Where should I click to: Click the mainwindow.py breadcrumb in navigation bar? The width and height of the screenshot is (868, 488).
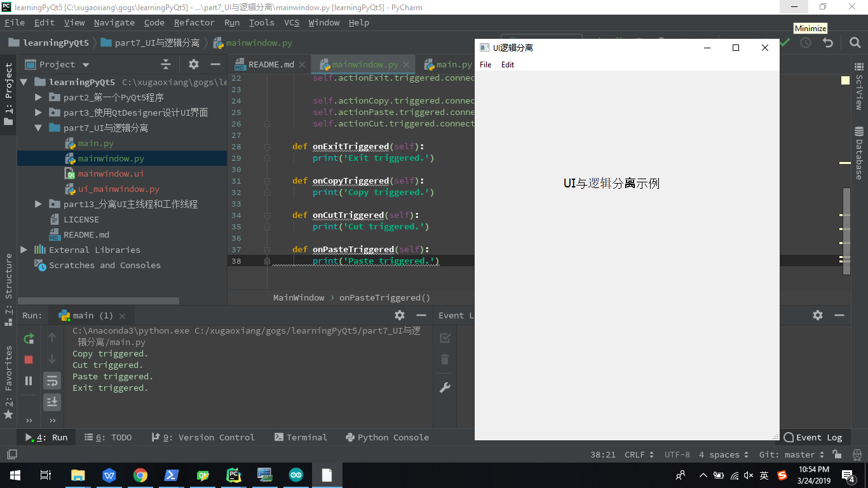[x=253, y=43]
